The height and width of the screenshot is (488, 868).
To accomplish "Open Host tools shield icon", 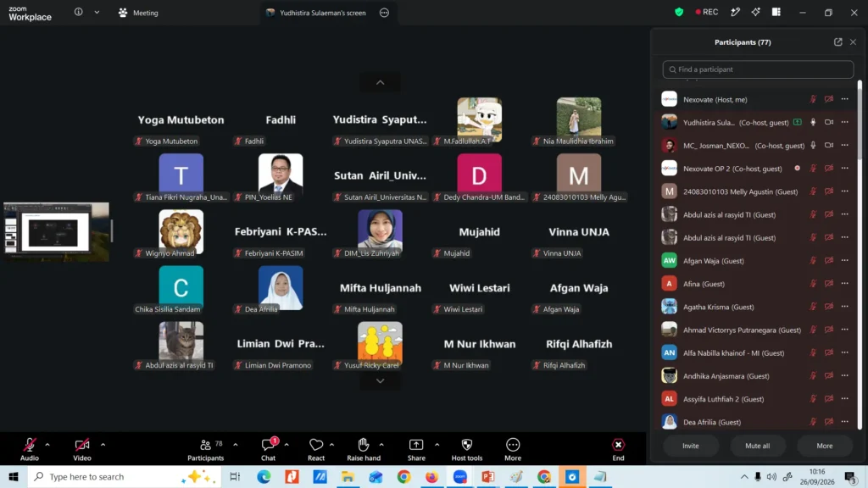I will [467, 445].
